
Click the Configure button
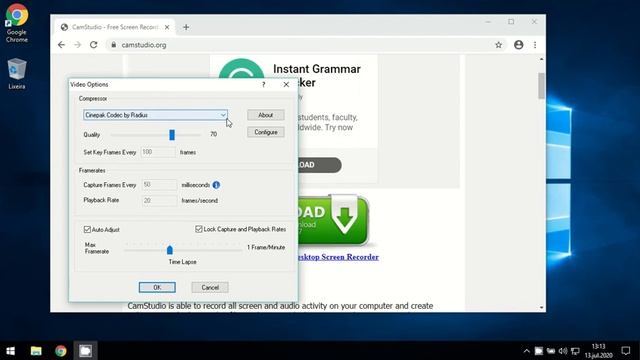click(x=265, y=132)
